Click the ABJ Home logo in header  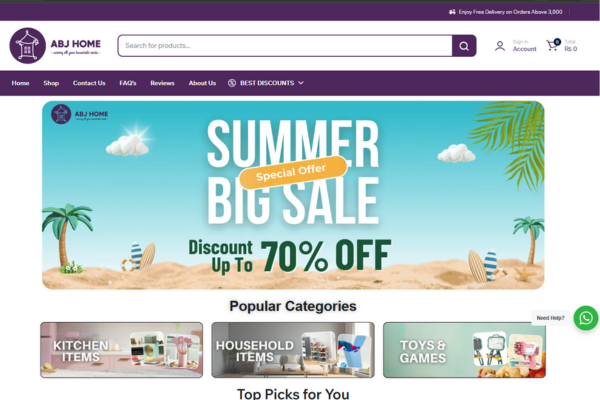click(x=55, y=46)
